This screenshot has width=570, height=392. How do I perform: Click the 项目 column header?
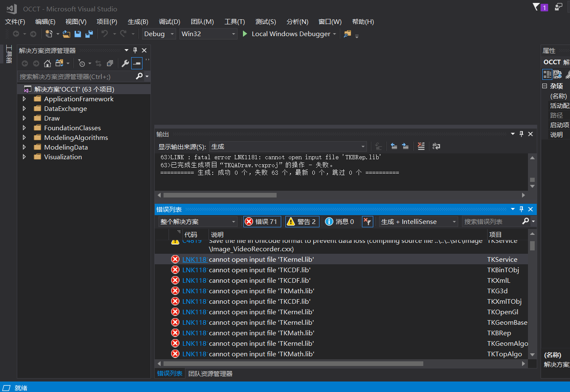pyautogui.click(x=496, y=234)
